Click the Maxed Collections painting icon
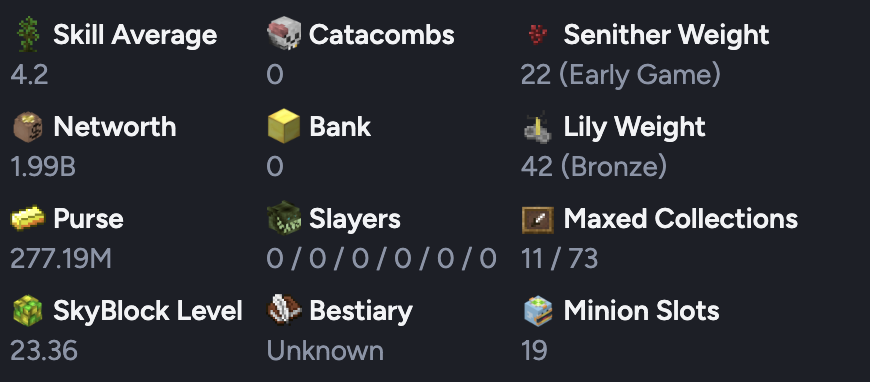The width and height of the screenshot is (870, 382). (x=538, y=219)
